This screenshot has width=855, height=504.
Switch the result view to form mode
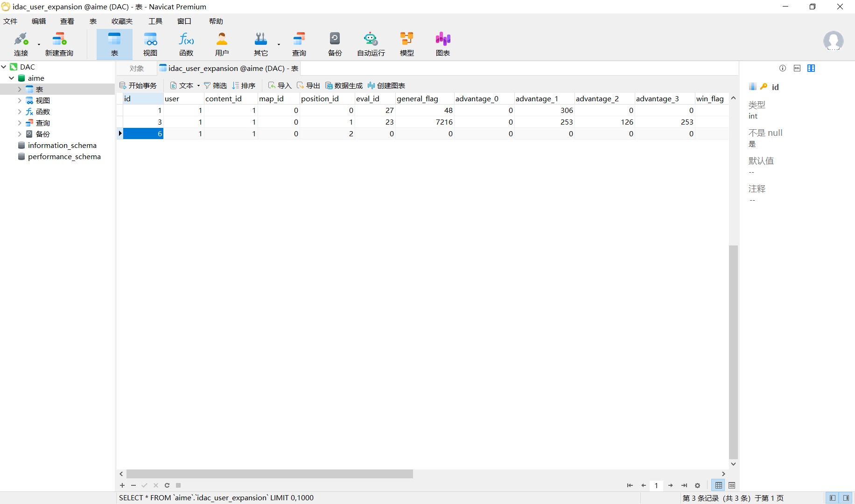pyautogui.click(x=731, y=485)
